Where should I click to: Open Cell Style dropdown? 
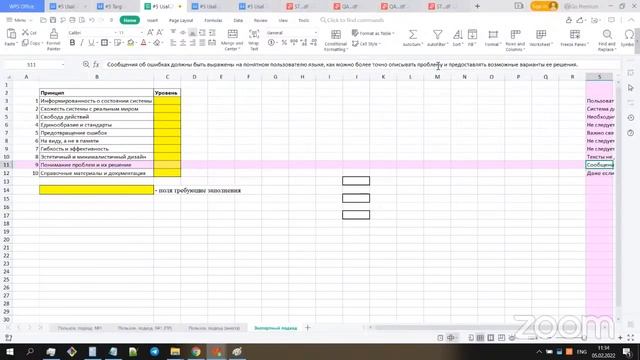[366, 43]
